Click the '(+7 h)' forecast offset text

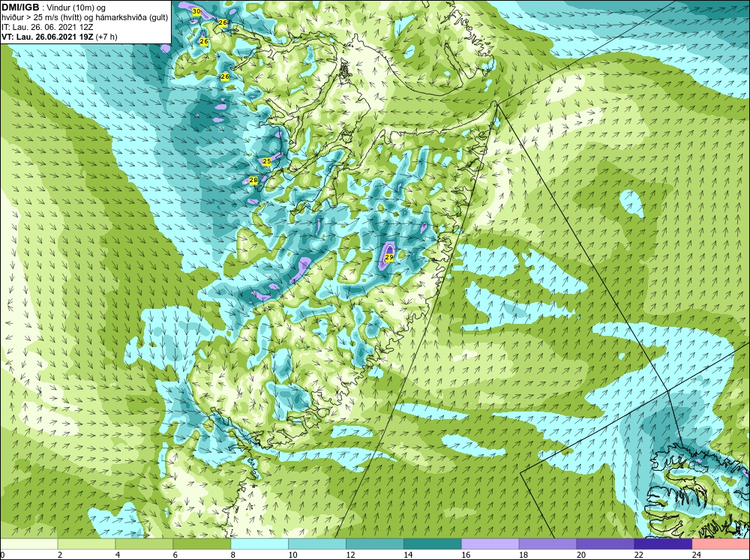point(106,36)
